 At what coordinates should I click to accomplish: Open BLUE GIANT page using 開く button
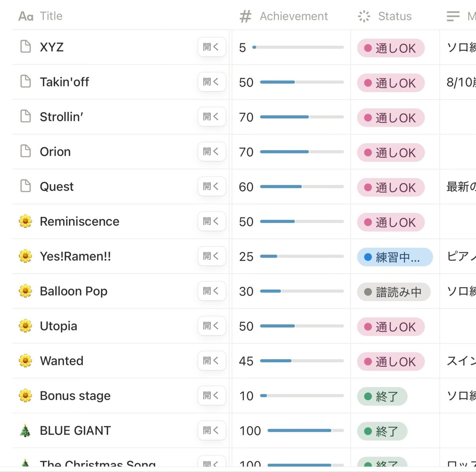(x=212, y=430)
